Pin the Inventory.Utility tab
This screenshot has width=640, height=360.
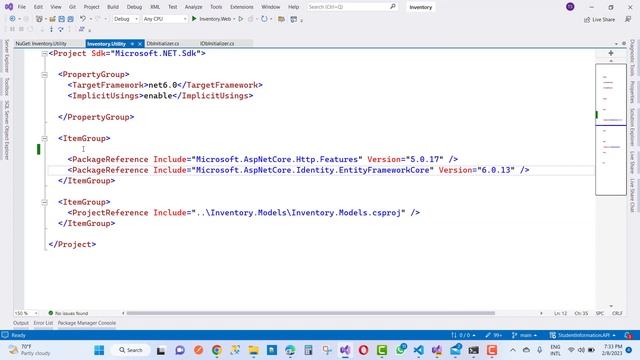point(132,44)
